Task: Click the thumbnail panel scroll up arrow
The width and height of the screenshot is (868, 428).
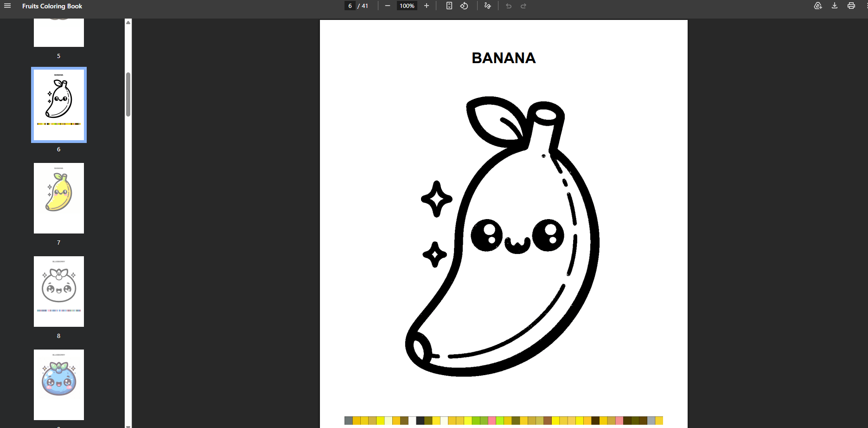Action: pos(128,22)
